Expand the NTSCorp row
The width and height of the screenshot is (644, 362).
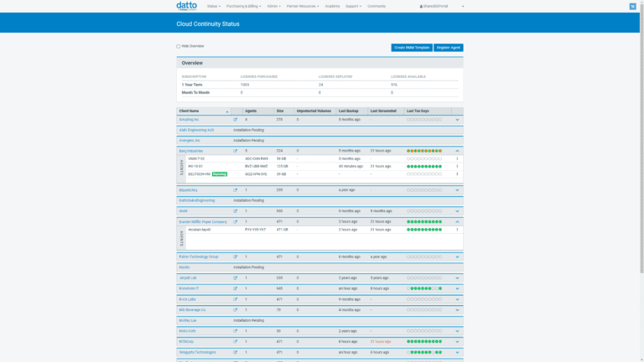pyautogui.click(x=457, y=342)
